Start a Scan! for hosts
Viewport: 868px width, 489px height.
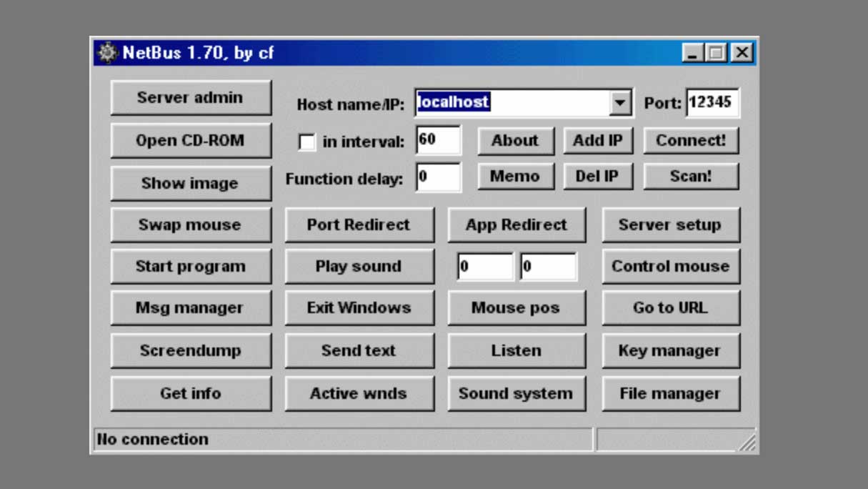[691, 177]
